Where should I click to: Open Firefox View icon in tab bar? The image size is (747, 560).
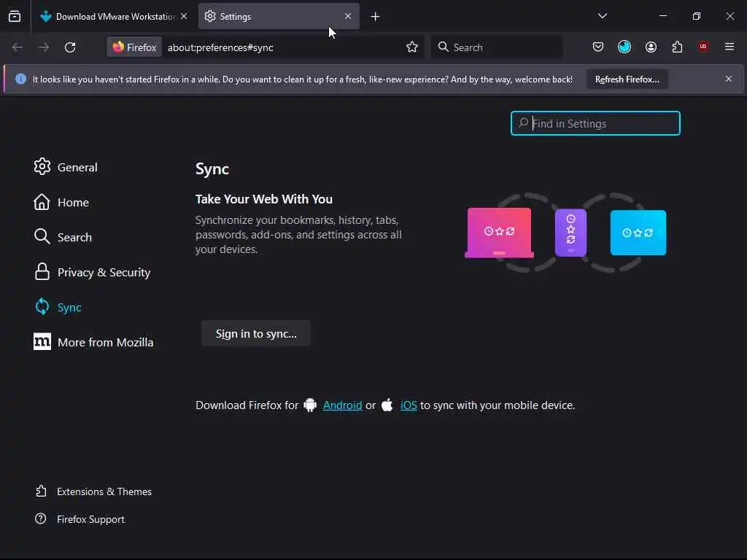click(x=15, y=16)
